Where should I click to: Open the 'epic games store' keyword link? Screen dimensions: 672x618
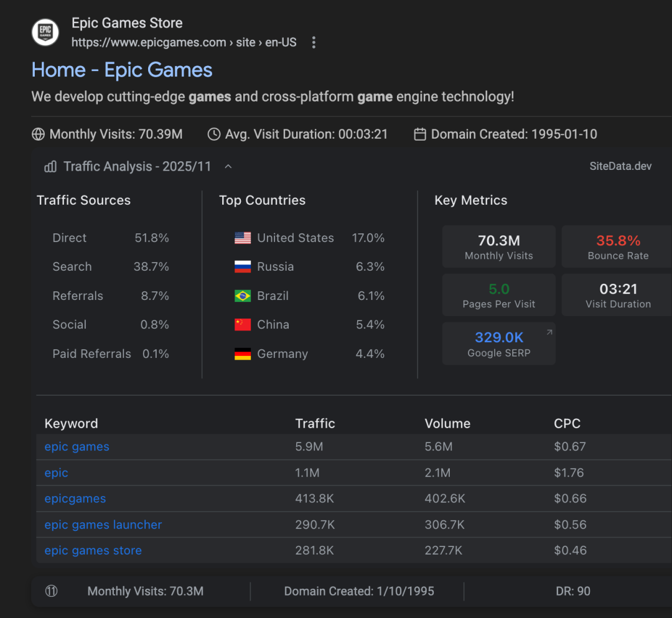(x=93, y=551)
